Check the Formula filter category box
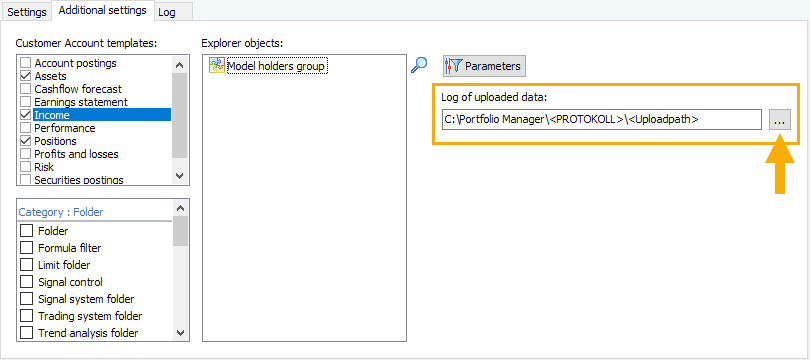The width and height of the screenshot is (810, 360). pos(26,248)
